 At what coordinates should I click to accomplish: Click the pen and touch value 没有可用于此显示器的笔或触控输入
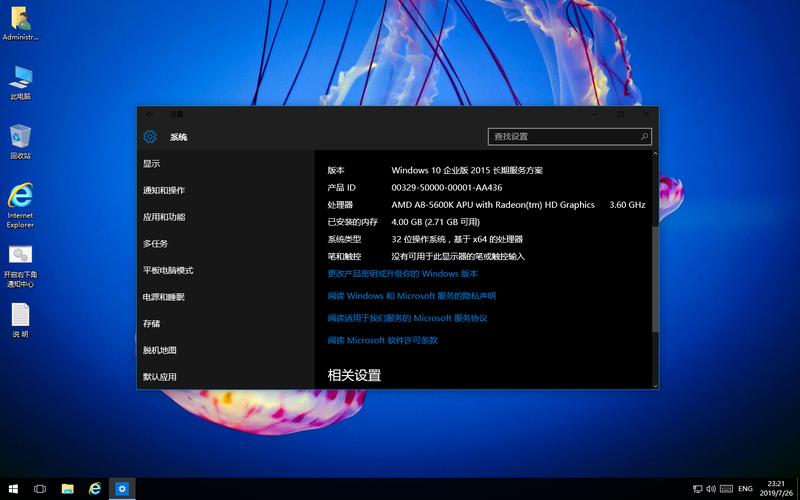[x=458, y=257]
